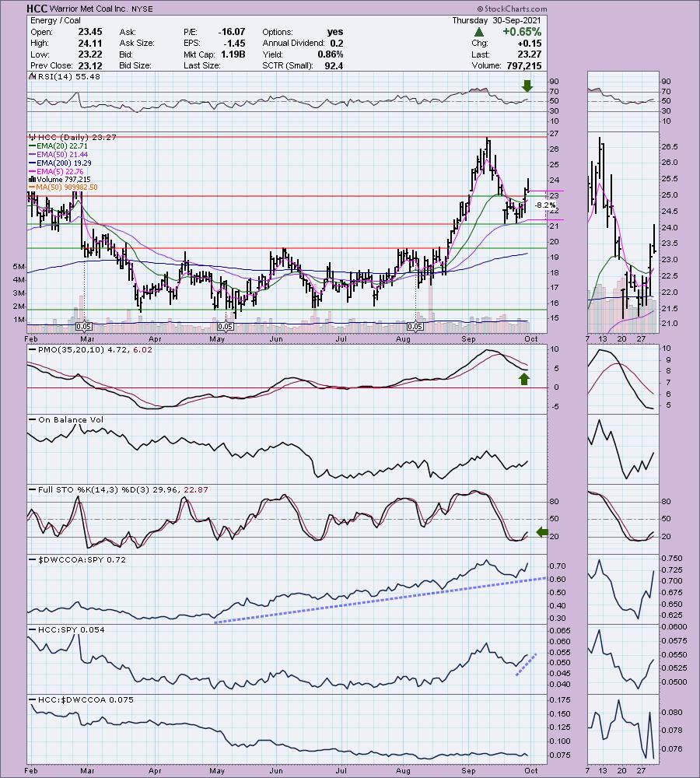Click the 0.05 dividend marker near March
The height and width of the screenshot is (778, 700).
(84, 327)
